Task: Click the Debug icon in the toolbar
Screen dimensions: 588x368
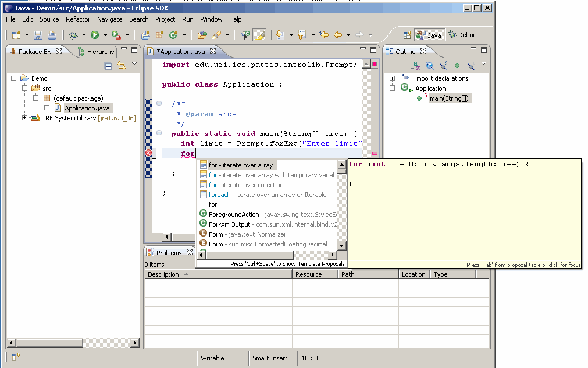Action: (x=73, y=34)
